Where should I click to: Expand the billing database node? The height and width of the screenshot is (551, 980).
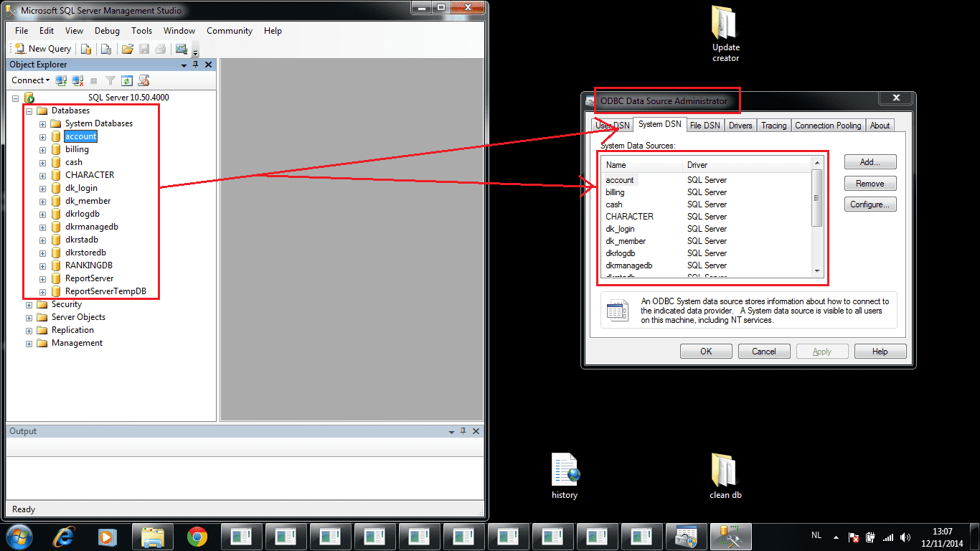click(x=42, y=150)
